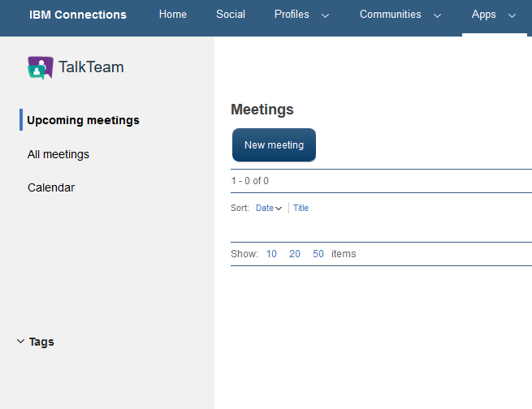The image size is (532, 409).
Task: Expand the Apps dropdown chevron
Action: tap(512, 15)
